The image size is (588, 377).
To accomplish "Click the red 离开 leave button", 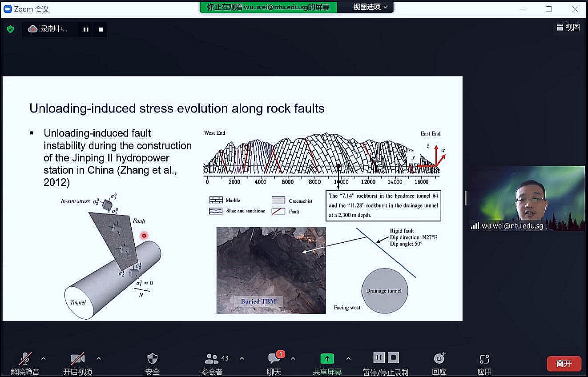I will pos(564,363).
